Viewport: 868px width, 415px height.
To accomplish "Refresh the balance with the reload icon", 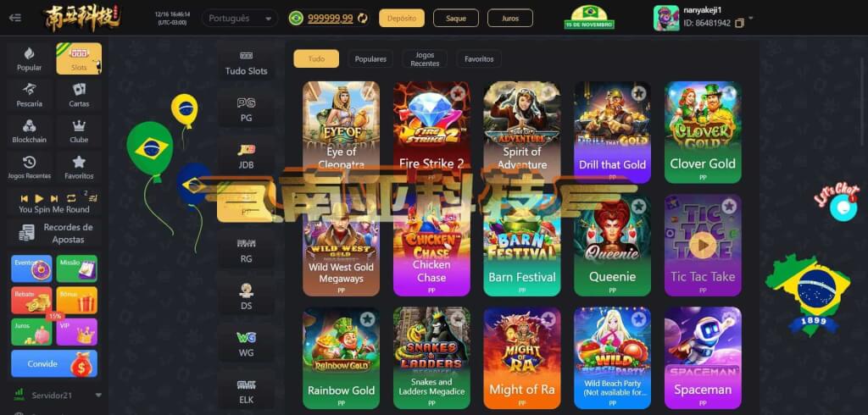I will (363, 19).
